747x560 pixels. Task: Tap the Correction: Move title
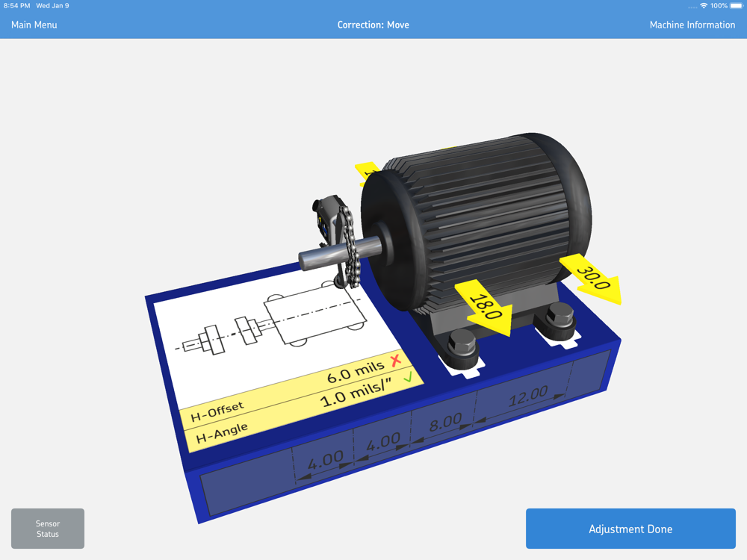point(373,25)
